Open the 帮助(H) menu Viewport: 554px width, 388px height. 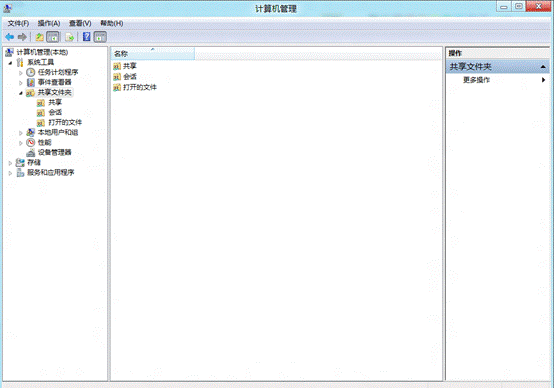pyautogui.click(x=112, y=23)
